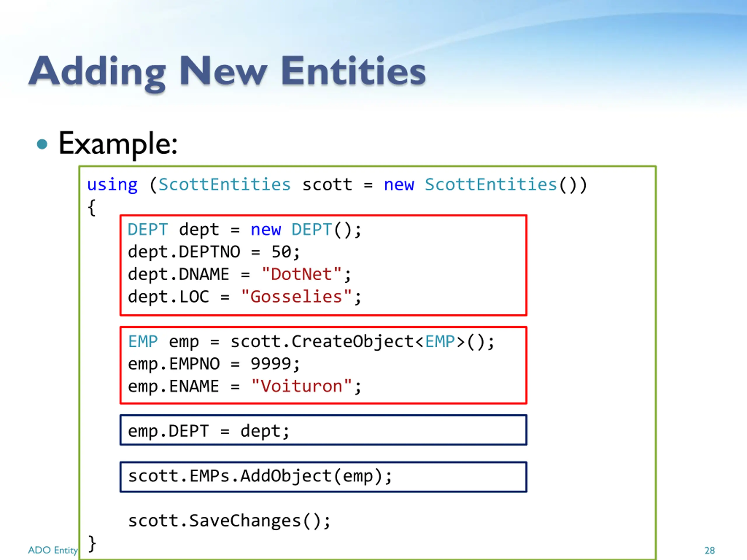Viewport: 747px width, 560px height.
Task: Click the line dept.LOC = "Gosselies";
Action: 245,297
